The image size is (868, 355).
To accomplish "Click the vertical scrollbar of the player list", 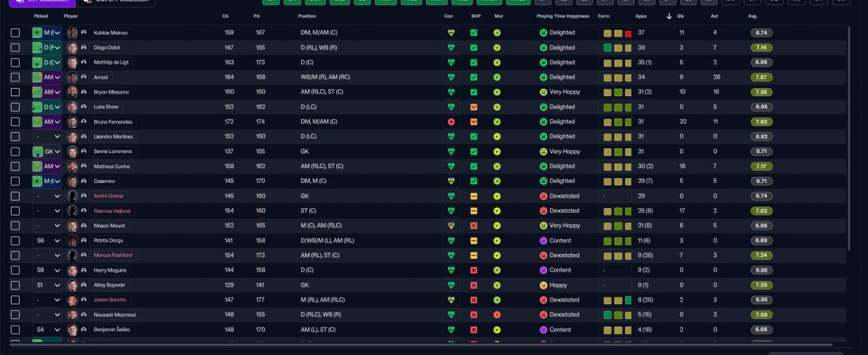I will click(848, 138).
